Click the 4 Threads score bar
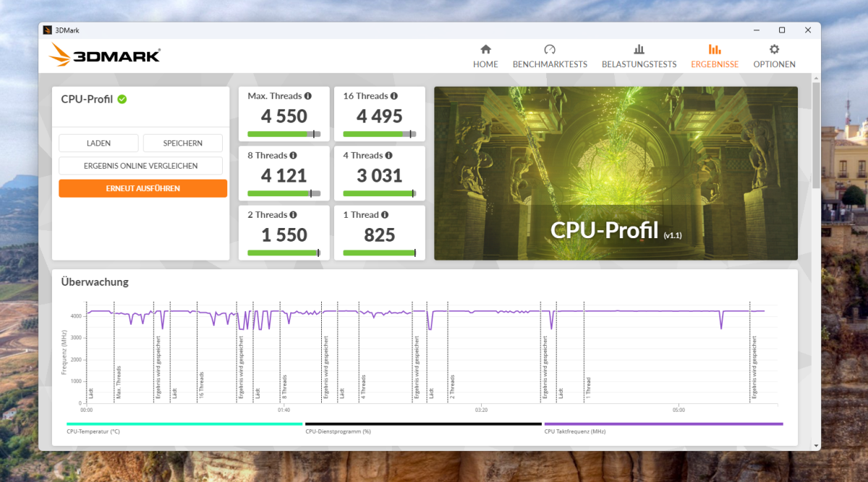 click(x=379, y=193)
